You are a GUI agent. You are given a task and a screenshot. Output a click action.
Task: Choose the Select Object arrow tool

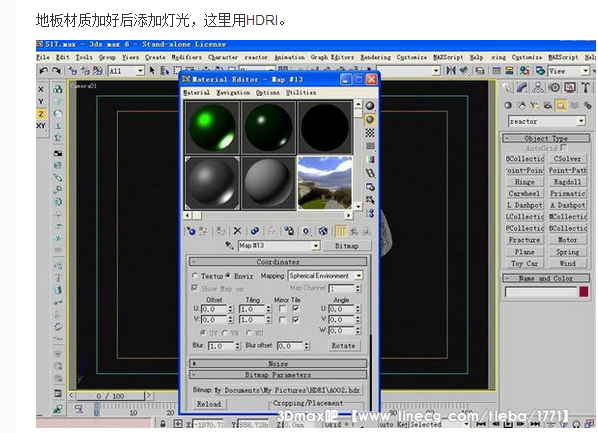(x=152, y=71)
